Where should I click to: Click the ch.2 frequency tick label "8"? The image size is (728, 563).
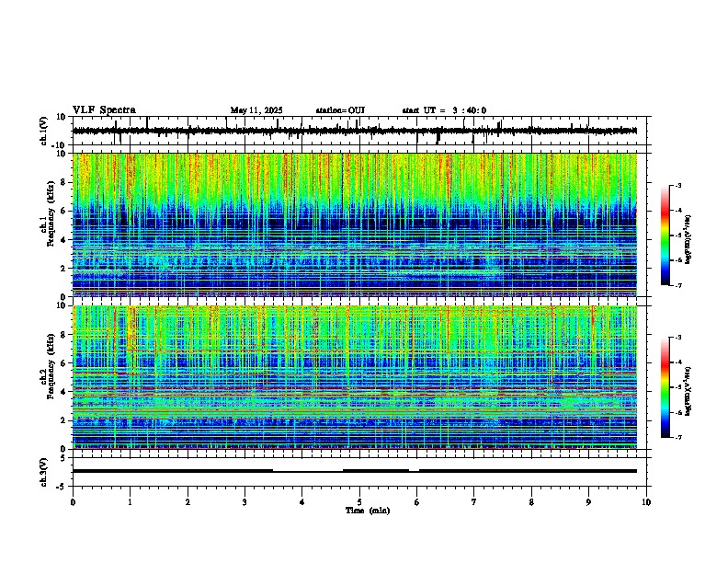coord(64,335)
